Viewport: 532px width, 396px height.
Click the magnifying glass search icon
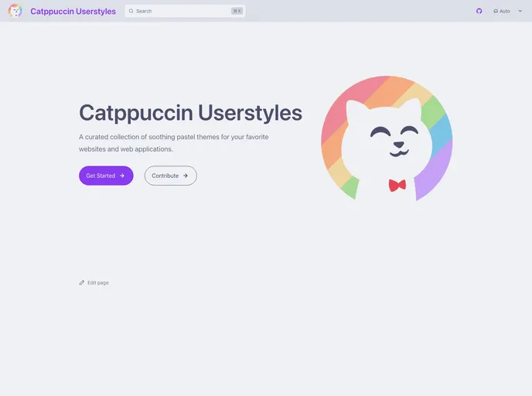pos(131,11)
